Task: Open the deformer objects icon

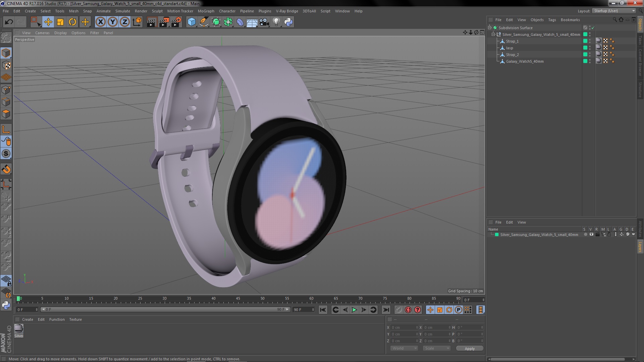Action: click(x=240, y=22)
